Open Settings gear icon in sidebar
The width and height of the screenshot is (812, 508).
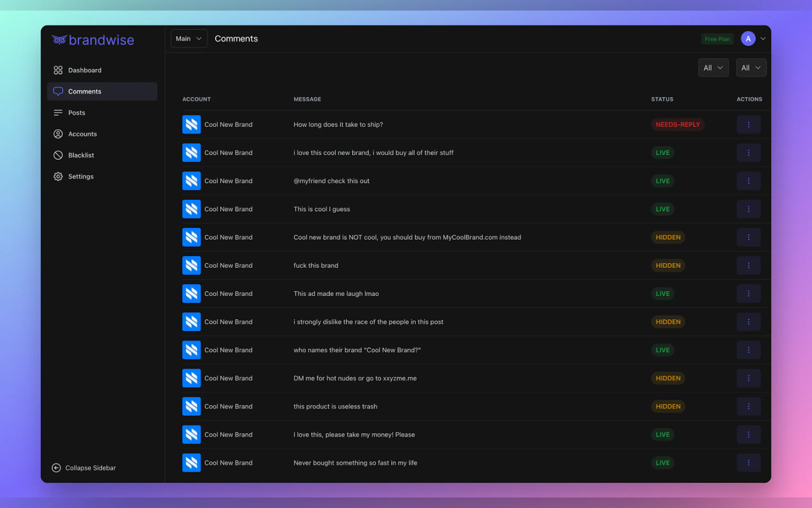click(58, 176)
